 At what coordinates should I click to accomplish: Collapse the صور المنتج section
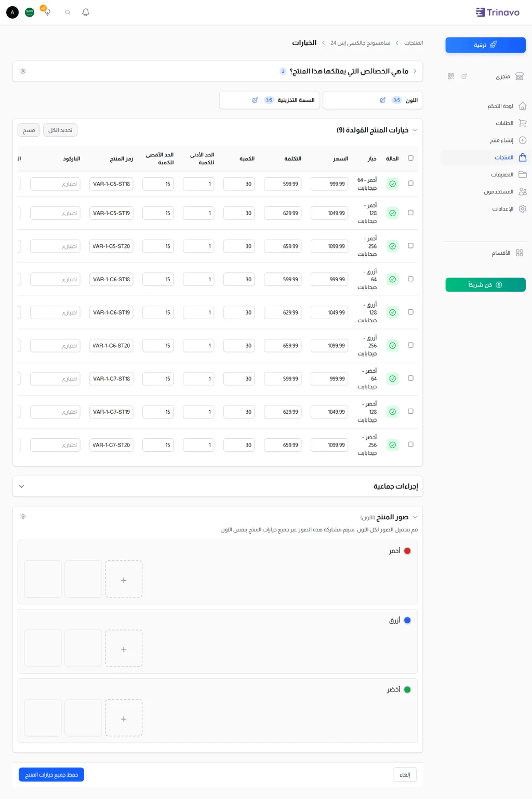(x=415, y=517)
